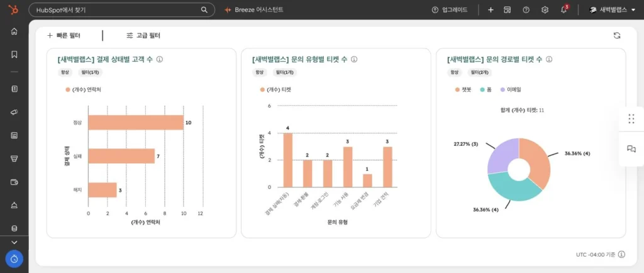Open the Notifications bell icon
Viewport: 644px width, 273px height.
click(564, 10)
